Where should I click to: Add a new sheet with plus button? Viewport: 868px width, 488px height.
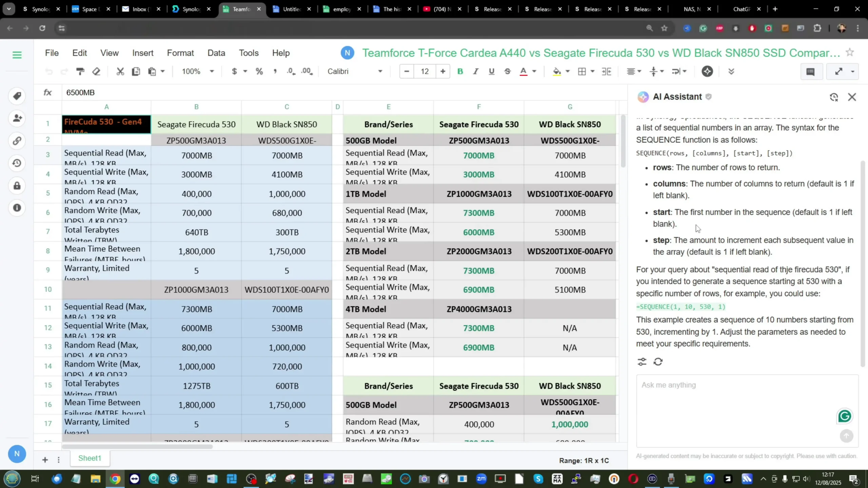[x=45, y=460]
